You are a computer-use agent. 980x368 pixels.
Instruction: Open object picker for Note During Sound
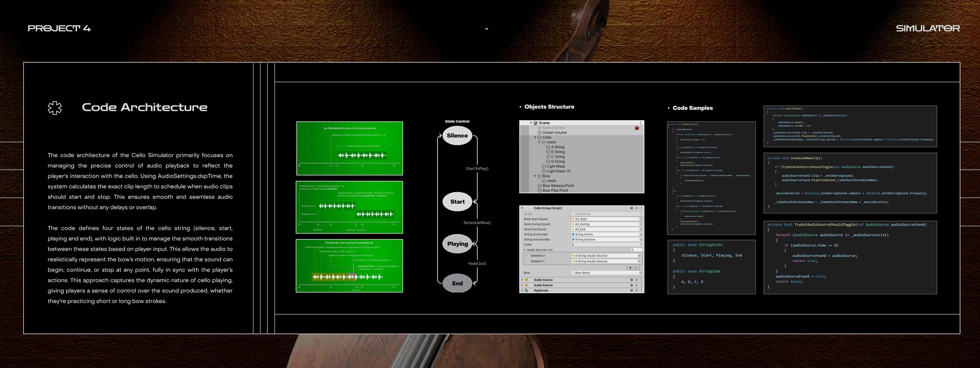(x=641, y=224)
